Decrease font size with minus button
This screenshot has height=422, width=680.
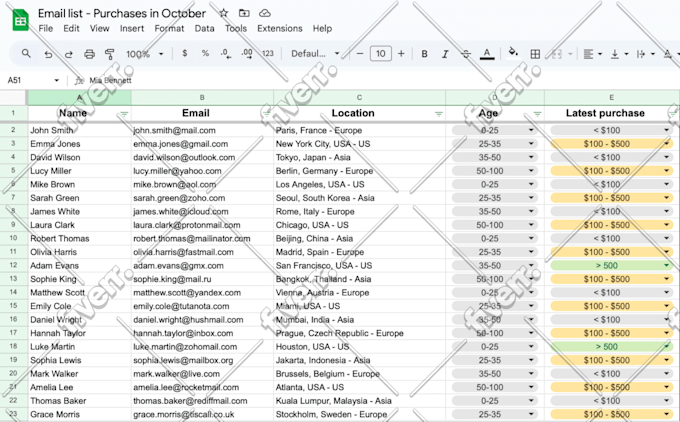click(360, 54)
